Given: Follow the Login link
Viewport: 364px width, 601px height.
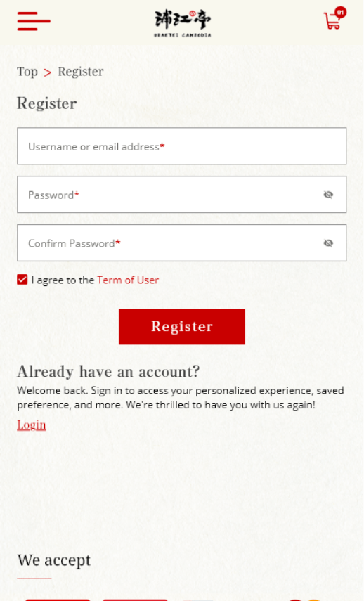Looking at the screenshot, I should pyautogui.click(x=32, y=425).
